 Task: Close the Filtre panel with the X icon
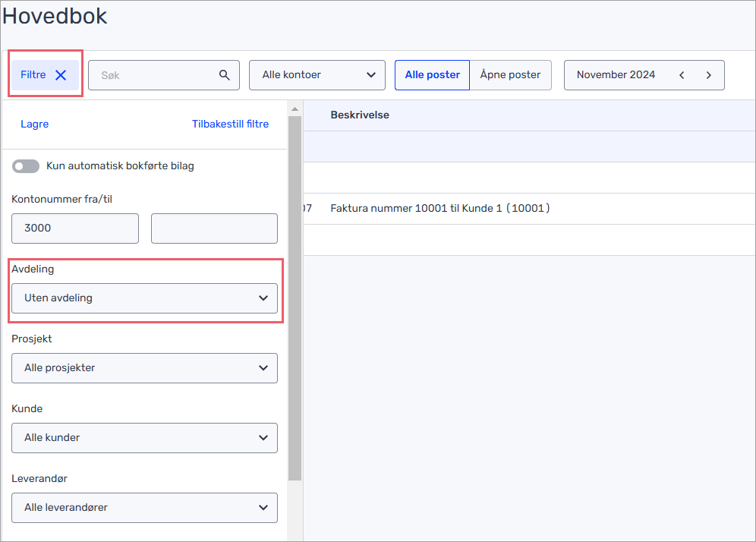coord(61,75)
